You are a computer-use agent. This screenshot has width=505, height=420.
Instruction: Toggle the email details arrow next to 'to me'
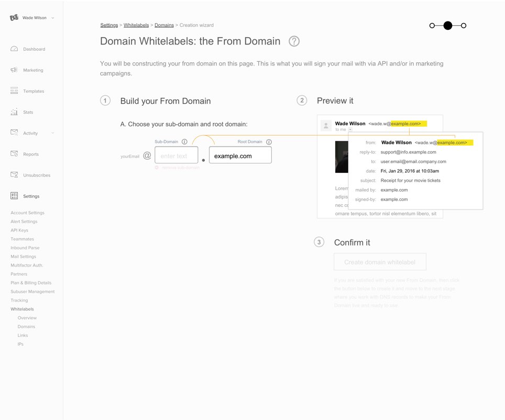pyautogui.click(x=350, y=129)
